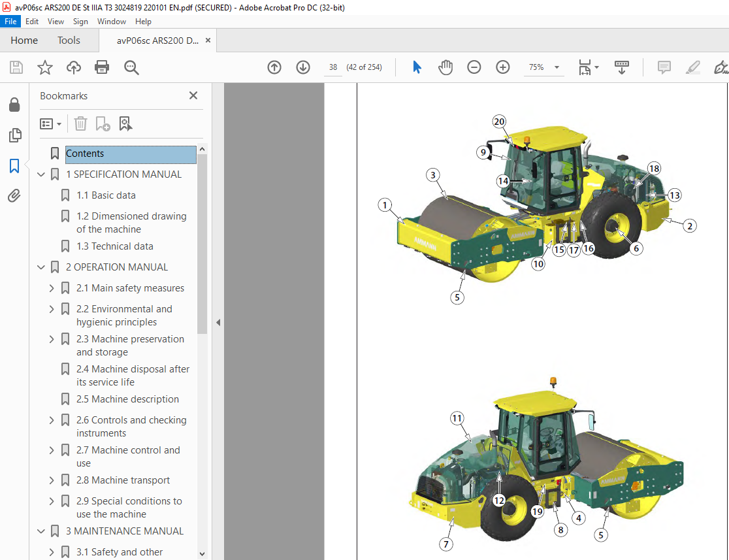Navigate to 2.5 Machine description bookmark
729x560 pixels.
[x=128, y=399]
